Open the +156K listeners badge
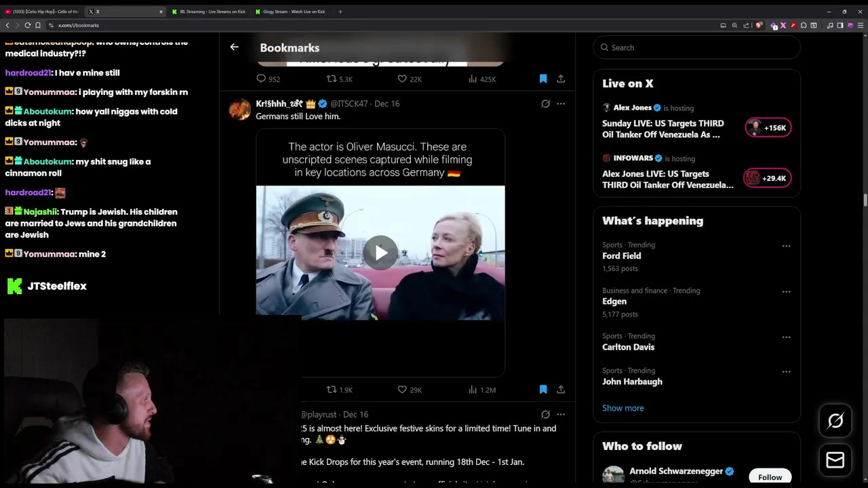 (768, 127)
